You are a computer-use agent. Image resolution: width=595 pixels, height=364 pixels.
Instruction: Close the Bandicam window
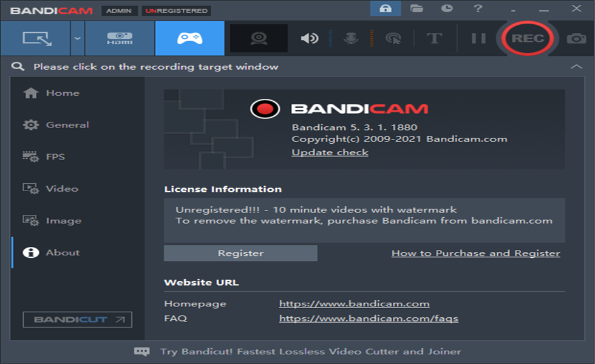click(x=576, y=8)
